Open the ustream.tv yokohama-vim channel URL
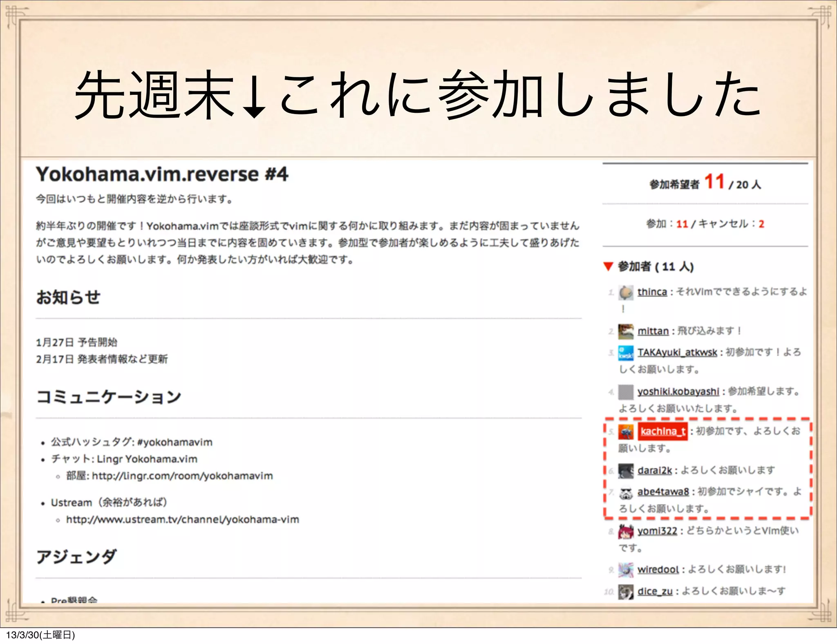Image resolution: width=837 pixels, height=644 pixels. (x=182, y=520)
